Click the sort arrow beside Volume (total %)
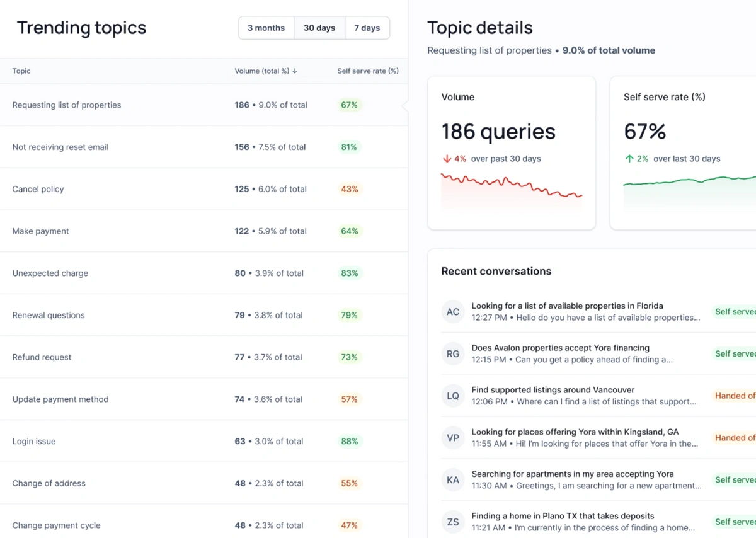756x538 pixels. pyautogui.click(x=295, y=71)
